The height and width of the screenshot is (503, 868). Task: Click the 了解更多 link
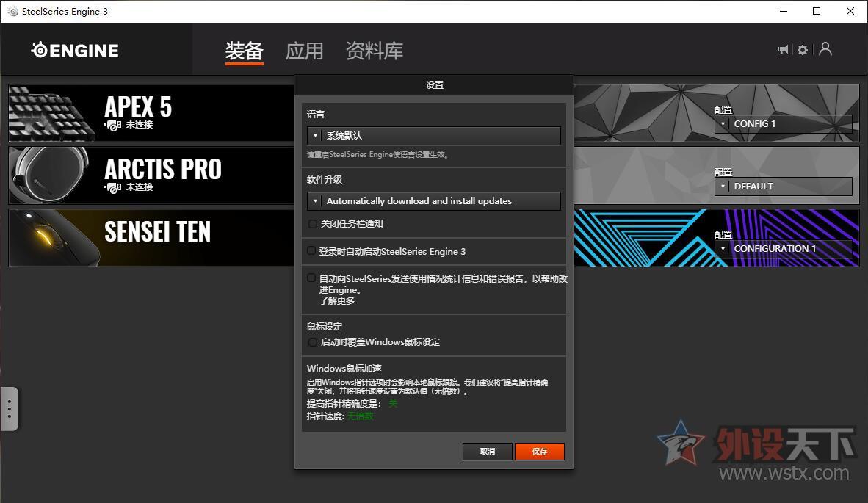tap(336, 301)
